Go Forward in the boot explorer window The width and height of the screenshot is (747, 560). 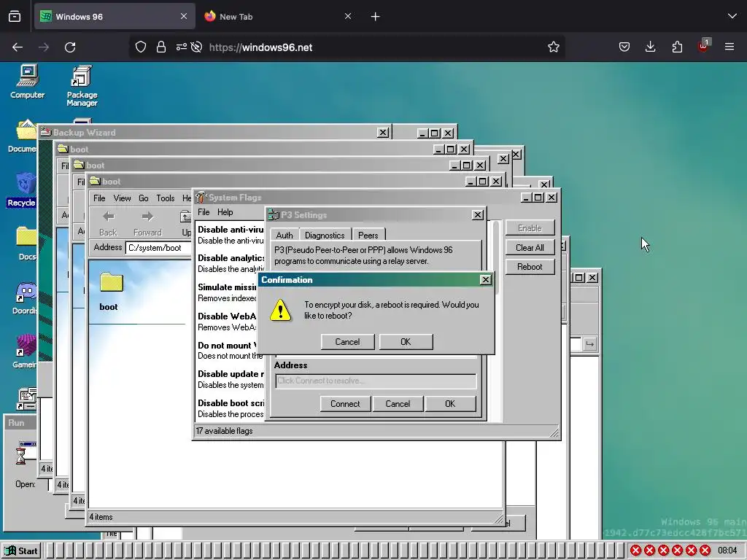pos(147,223)
